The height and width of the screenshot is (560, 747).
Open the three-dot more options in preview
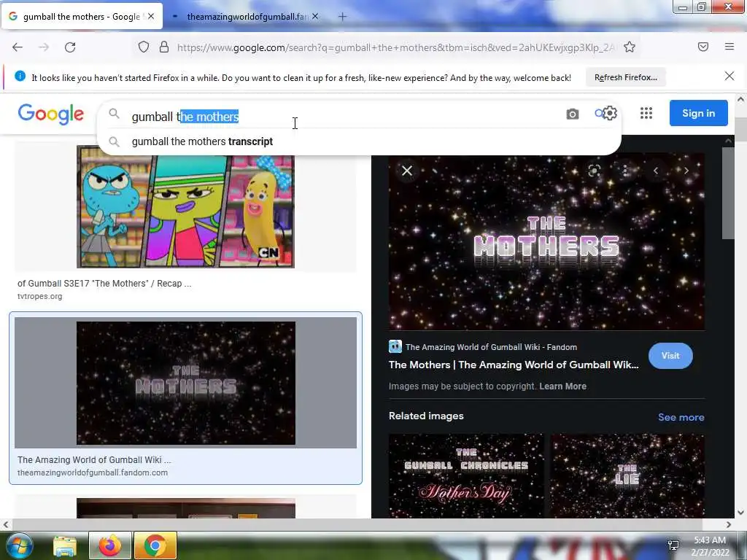(x=625, y=171)
